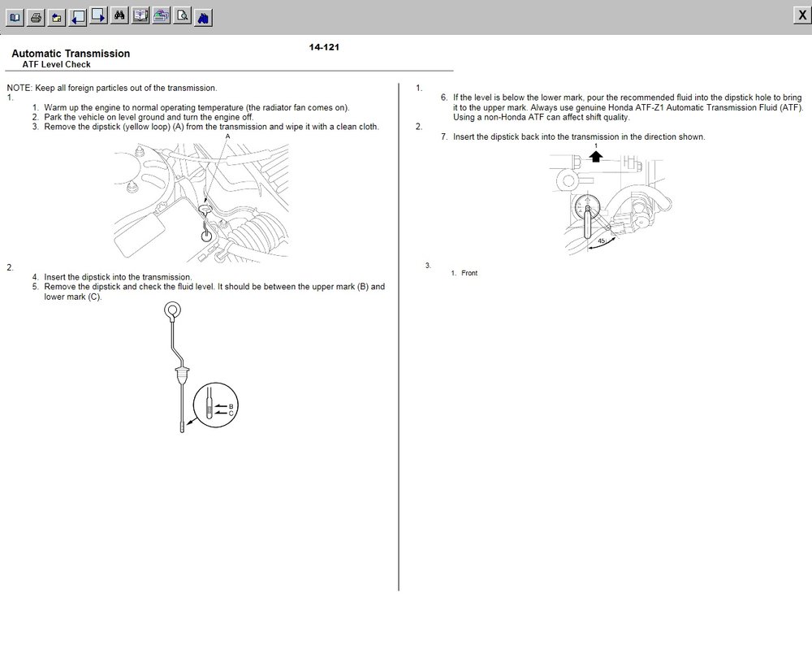Click the dipstick marks B and C illustration
Screen dimensions: 812x650
click(201, 367)
